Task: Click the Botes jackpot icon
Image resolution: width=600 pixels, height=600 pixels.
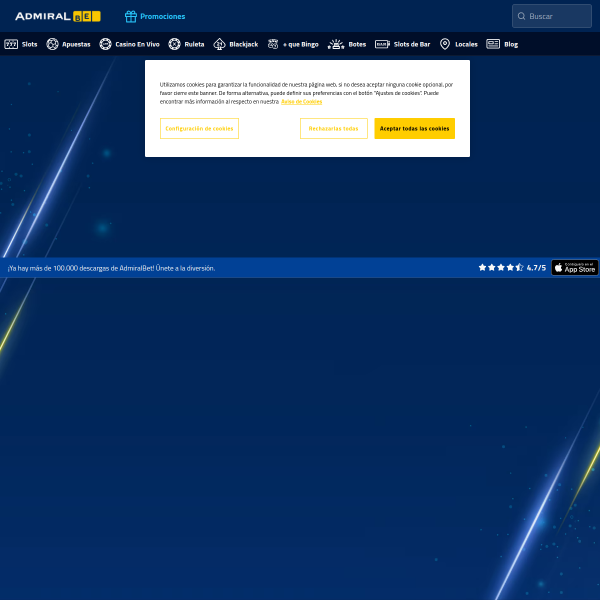Action: click(x=336, y=44)
